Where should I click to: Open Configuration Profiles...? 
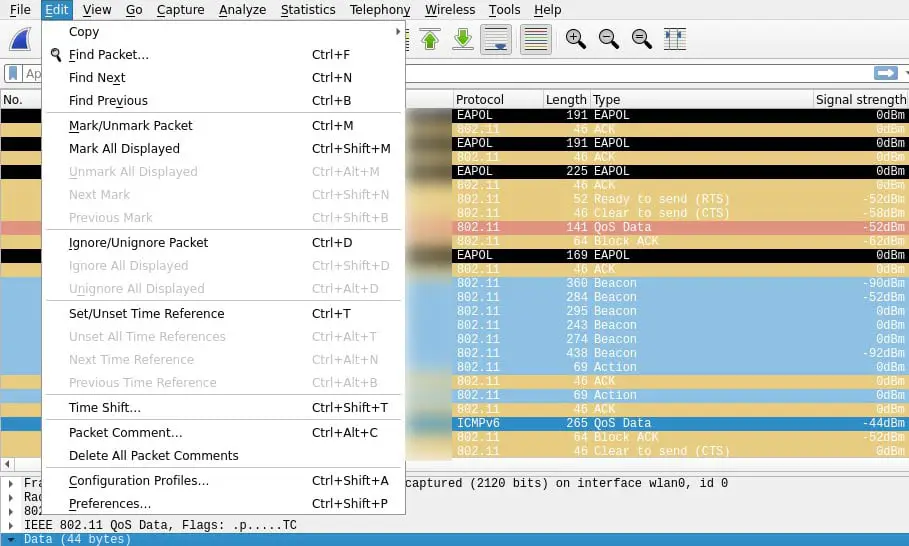pyautogui.click(x=224, y=481)
